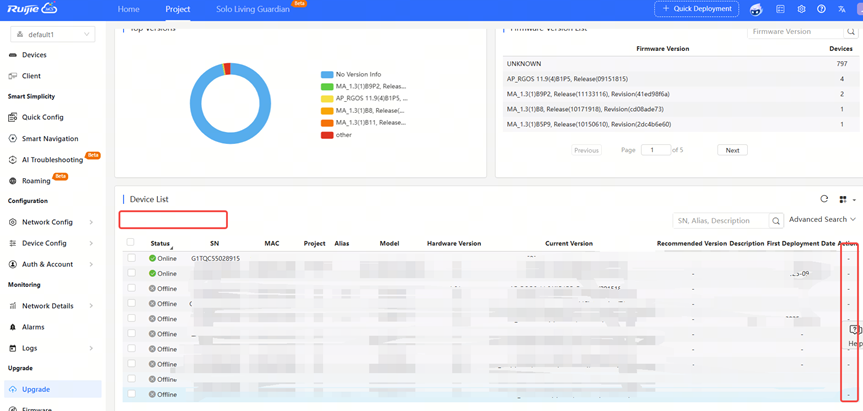863x411 pixels.
Task: Refresh the Device List
Action: tap(824, 199)
